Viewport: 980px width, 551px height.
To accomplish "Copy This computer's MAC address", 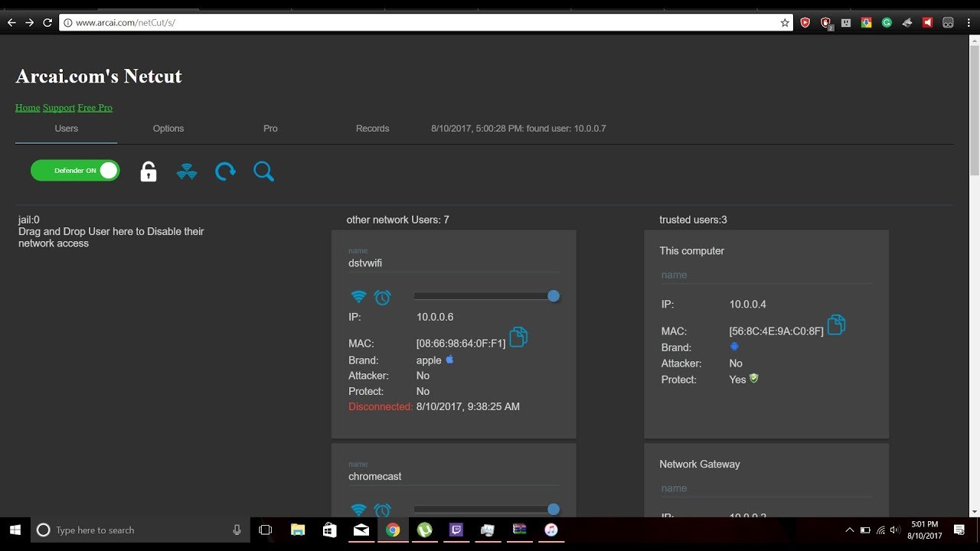I will (x=836, y=324).
